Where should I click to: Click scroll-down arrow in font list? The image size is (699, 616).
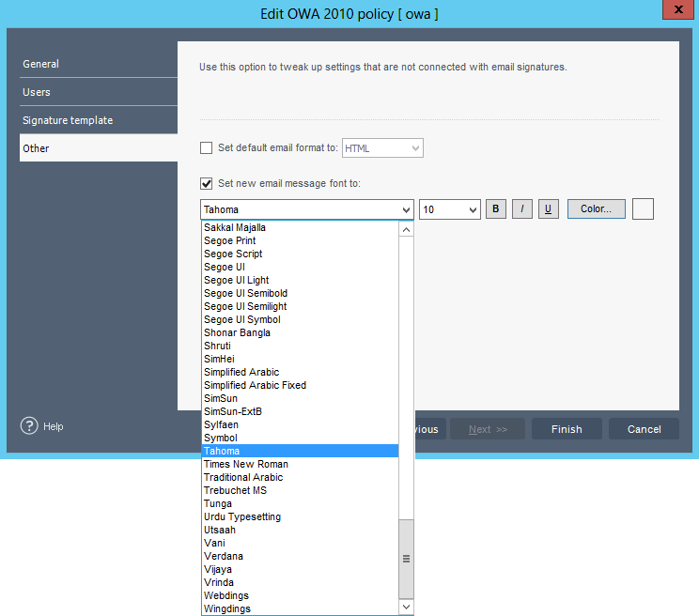(x=406, y=607)
